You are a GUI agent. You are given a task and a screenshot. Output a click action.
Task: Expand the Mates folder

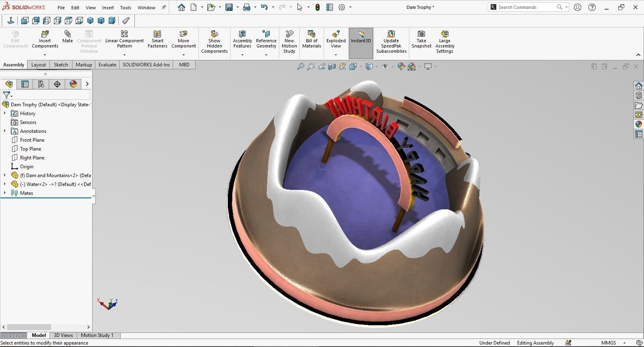click(x=5, y=193)
